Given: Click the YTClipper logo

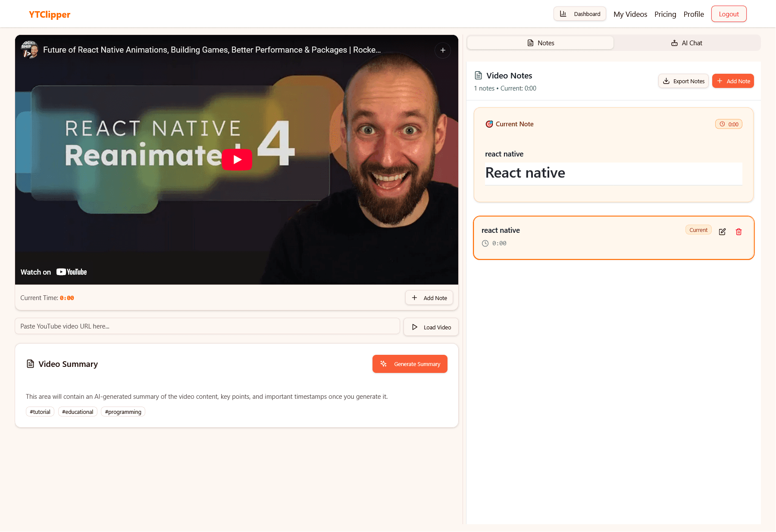Looking at the screenshot, I should point(49,14).
